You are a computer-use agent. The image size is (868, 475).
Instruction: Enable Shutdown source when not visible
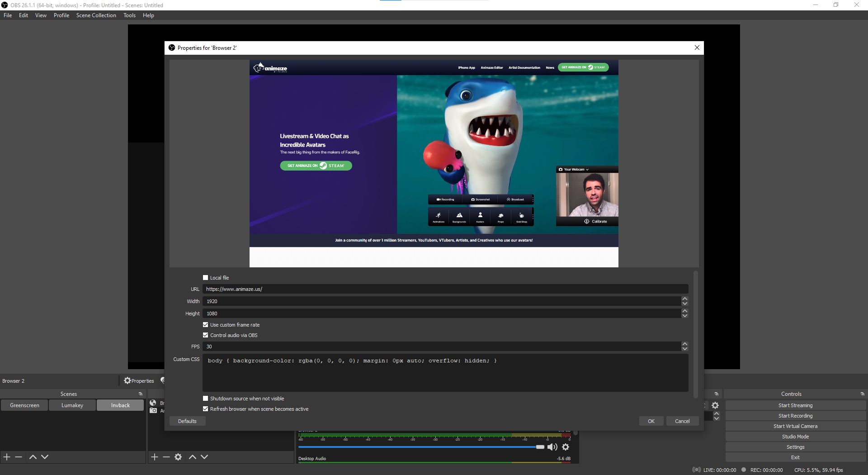(206, 399)
